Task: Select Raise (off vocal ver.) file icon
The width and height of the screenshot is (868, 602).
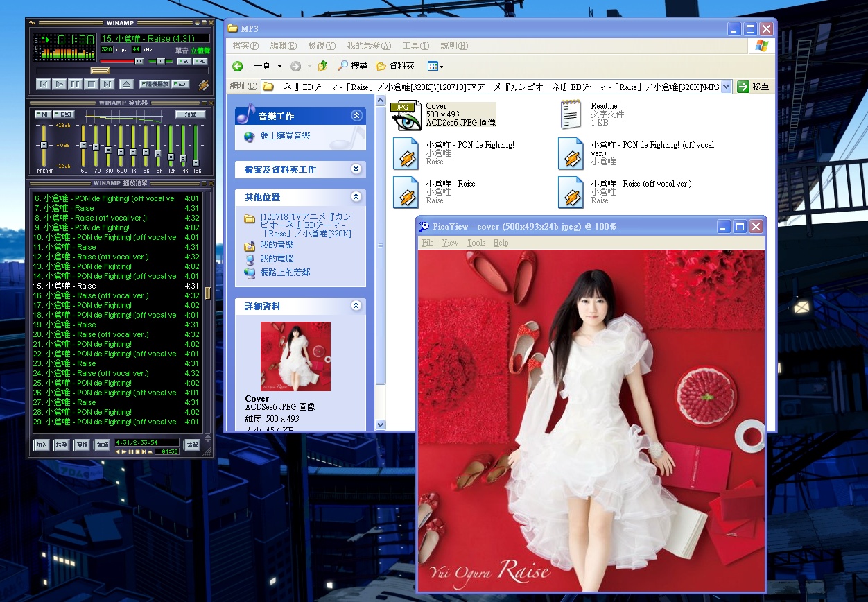Action: pos(571,192)
